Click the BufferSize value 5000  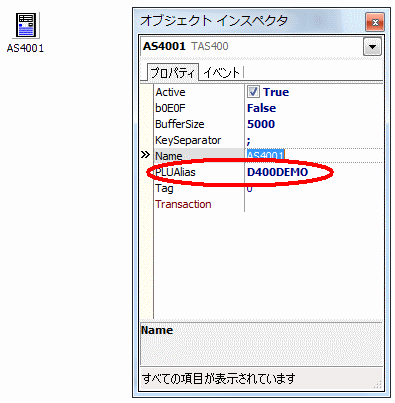[x=261, y=124]
